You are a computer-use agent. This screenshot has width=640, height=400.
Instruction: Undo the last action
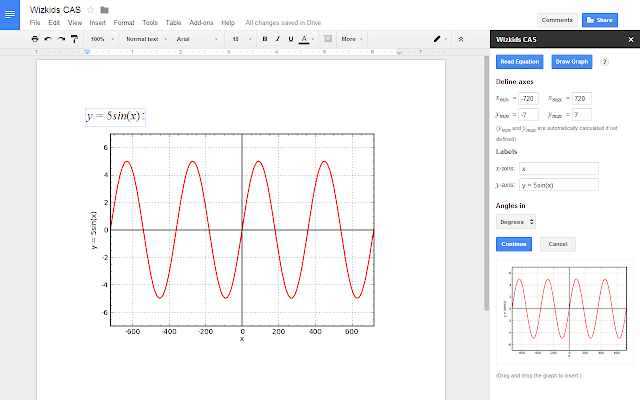[x=48, y=39]
